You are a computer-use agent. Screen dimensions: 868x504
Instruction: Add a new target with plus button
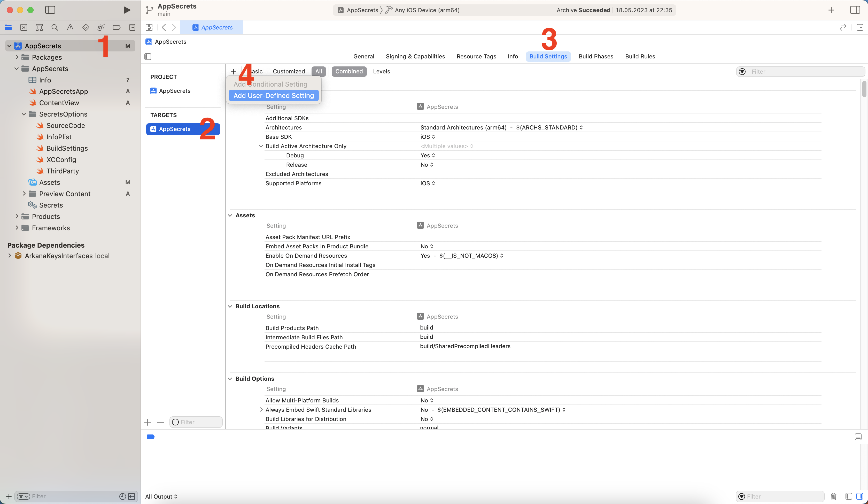148,422
